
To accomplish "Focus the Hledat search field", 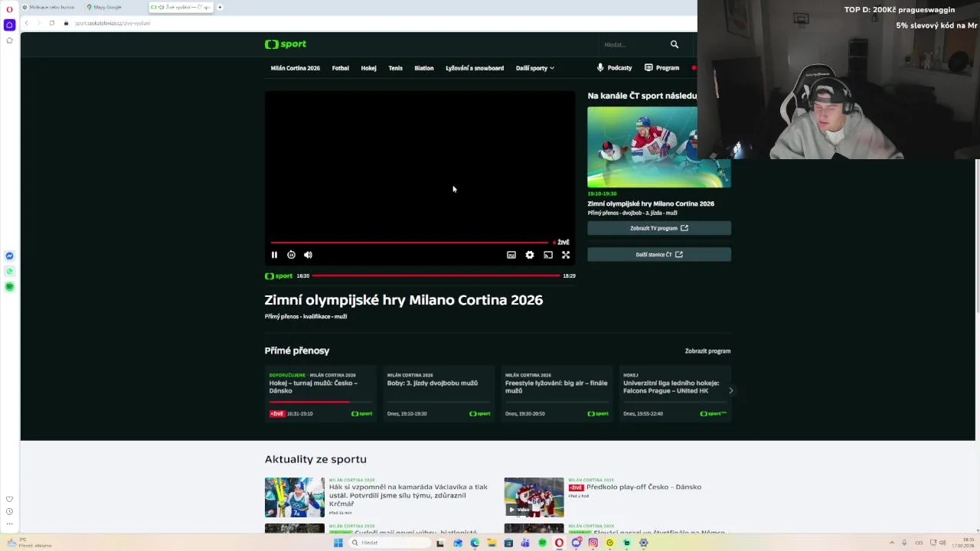I will point(633,44).
